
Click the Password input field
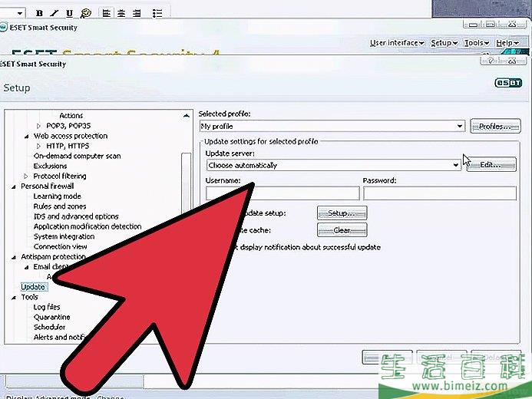pyautogui.click(x=440, y=193)
